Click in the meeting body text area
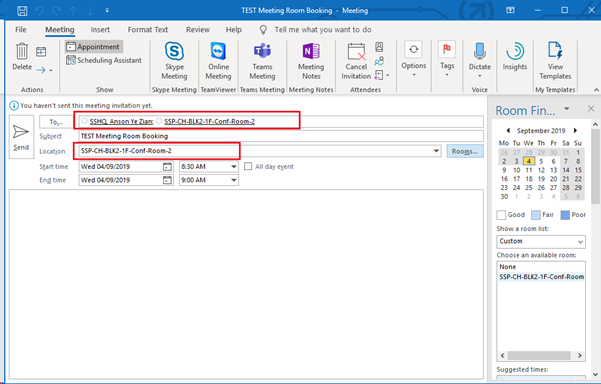This screenshot has width=601, height=384. [246, 284]
